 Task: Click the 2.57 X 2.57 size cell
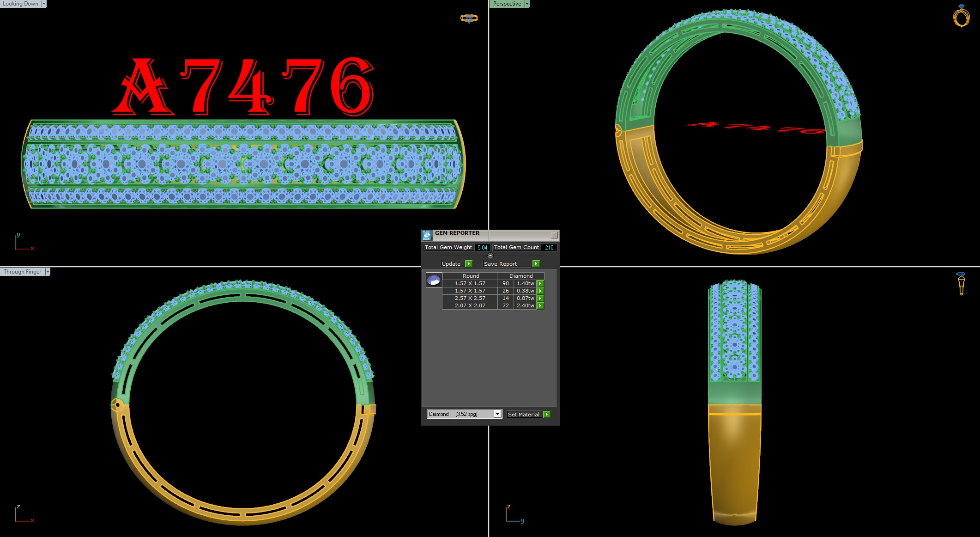tap(470, 299)
